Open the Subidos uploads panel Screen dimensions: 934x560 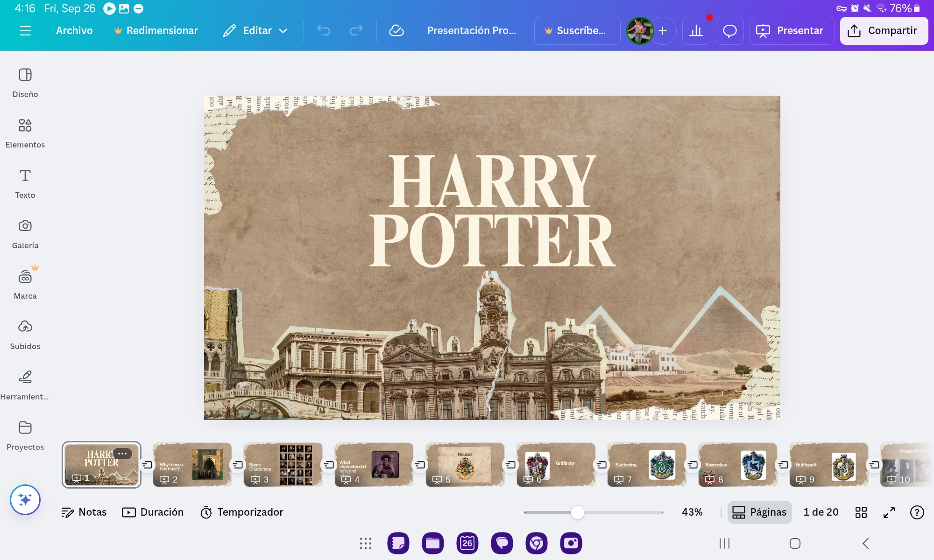pyautogui.click(x=25, y=335)
